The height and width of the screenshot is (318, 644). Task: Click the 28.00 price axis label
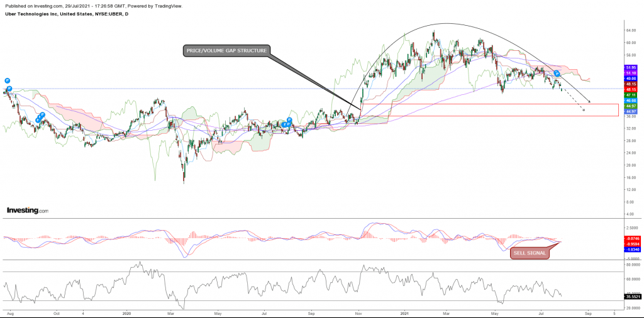pyautogui.click(x=631, y=140)
